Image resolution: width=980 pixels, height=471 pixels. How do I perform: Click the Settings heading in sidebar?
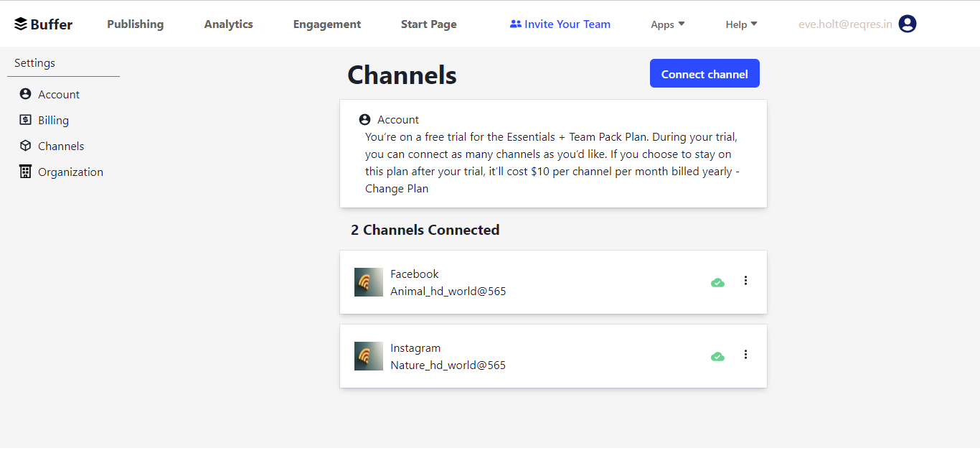tap(34, 63)
